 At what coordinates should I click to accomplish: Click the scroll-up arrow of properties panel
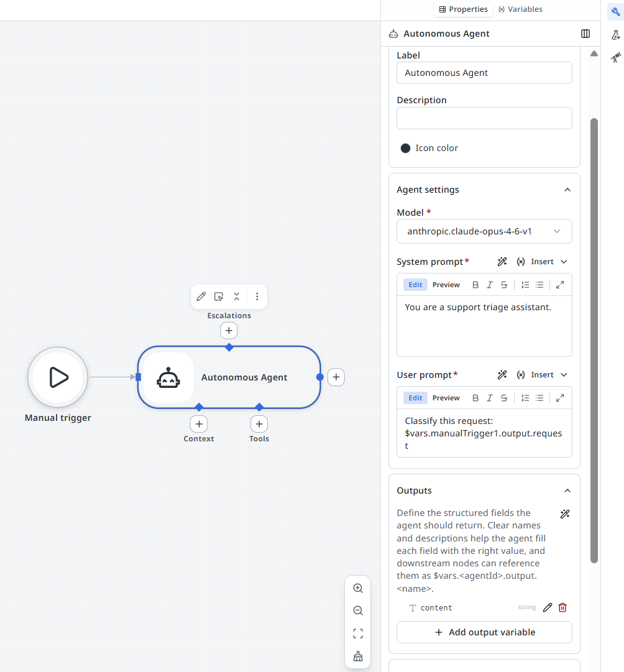594,53
